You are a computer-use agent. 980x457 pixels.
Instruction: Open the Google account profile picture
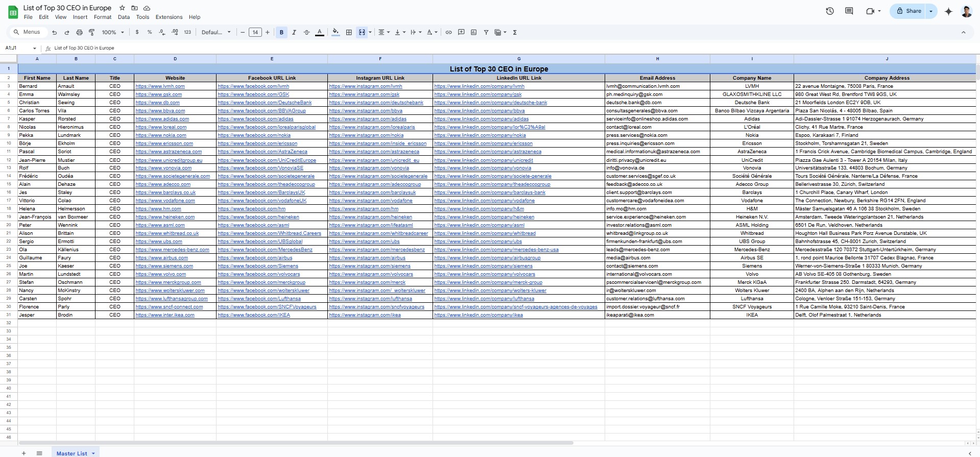point(966,11)
